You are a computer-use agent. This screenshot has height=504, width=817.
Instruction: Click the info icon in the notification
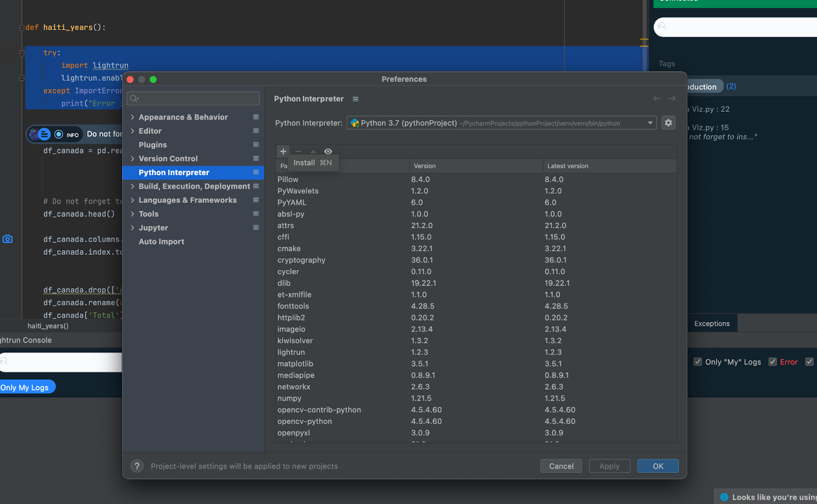click(x=724, y=497)
